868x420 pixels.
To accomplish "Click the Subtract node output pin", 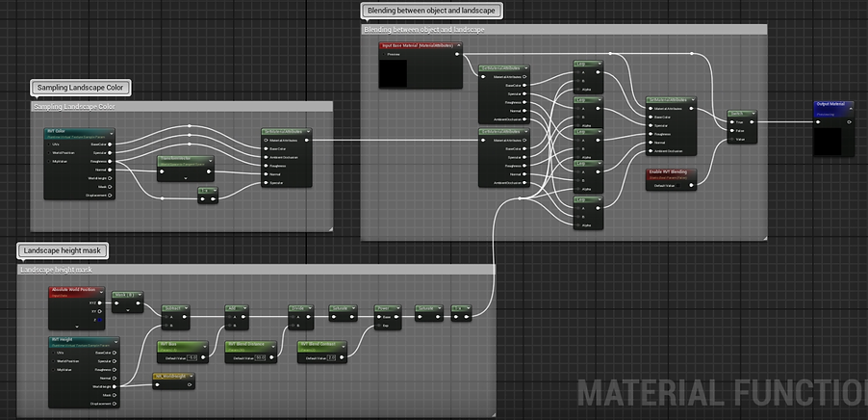I will point(186,317).
